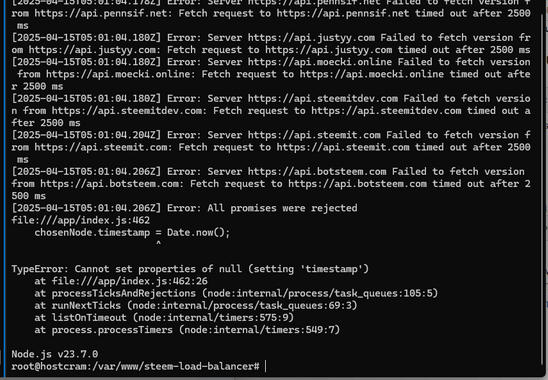The height and width of the screenshot is (380, 548).
Task: Click the api.steemitdev.com URL after 'Server'
Action: point(323,99)
